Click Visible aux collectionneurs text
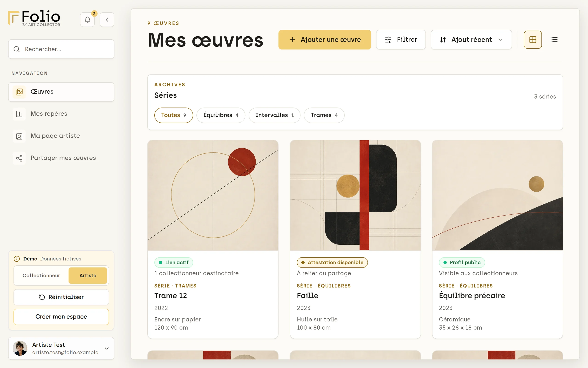The image size is (588, 368). tap(478, 273)
